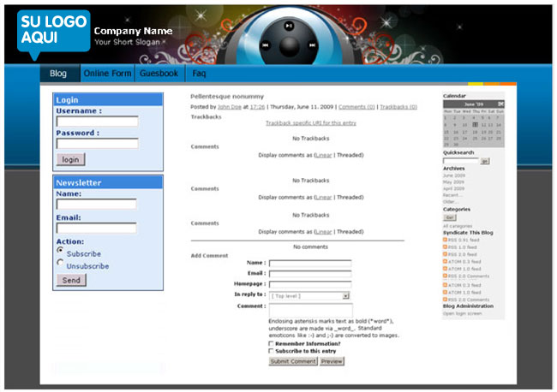Click the Submit Comment button
This screenshot has width=557, height=392.
click(293, 361)
